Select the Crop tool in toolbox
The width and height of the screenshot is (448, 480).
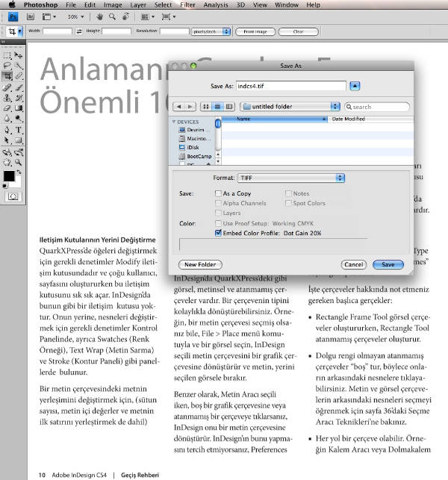pos(7,75)
